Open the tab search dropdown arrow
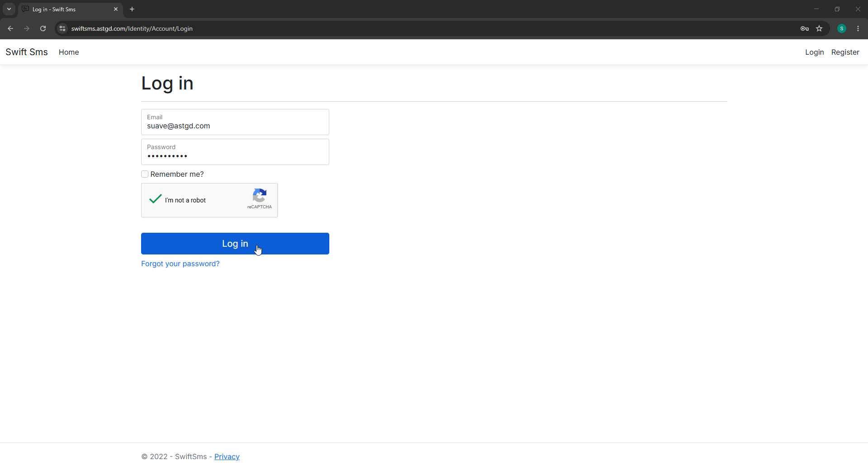868x470 pixels. [x=9, y=9]
